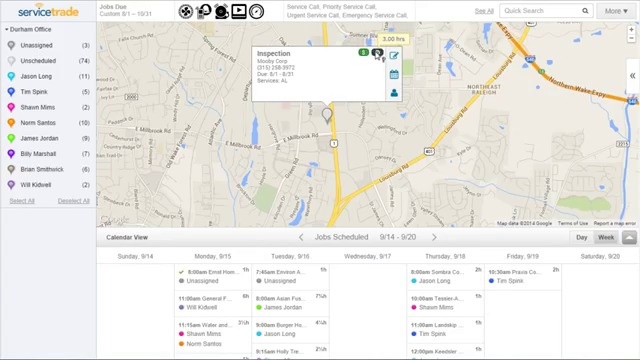
Task: Open the 10:00am Tessier-A job
Action: pos(446,303)
